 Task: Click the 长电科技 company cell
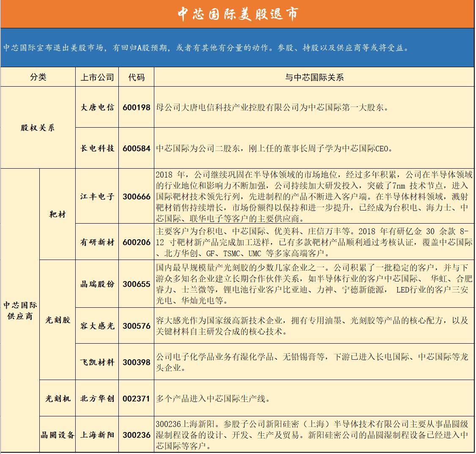pos(97,148)
